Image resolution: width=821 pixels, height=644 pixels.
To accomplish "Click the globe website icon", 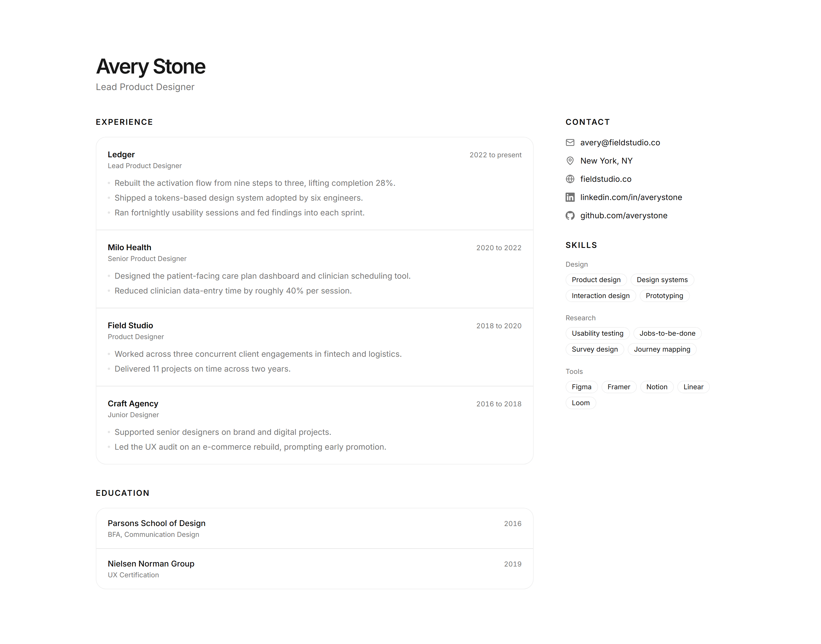I will [570, 179].
